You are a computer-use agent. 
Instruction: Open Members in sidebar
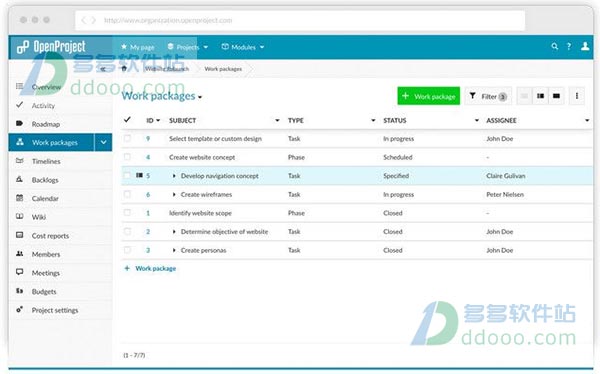point(46,254)
